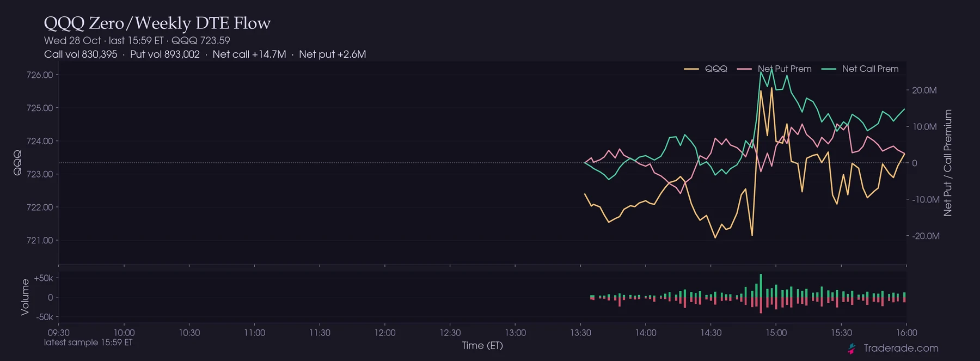Click the 724.00 price axis label
This screenshot has width=980, height=361.
(x=40, y=141)
